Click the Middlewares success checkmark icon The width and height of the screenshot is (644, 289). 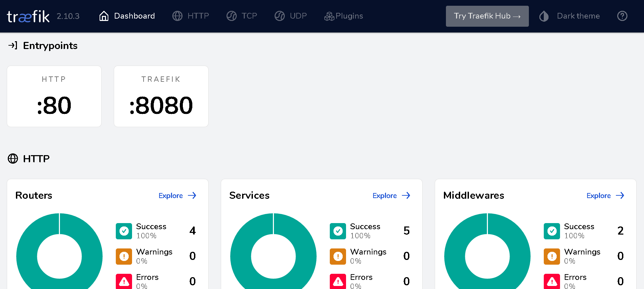552,231
